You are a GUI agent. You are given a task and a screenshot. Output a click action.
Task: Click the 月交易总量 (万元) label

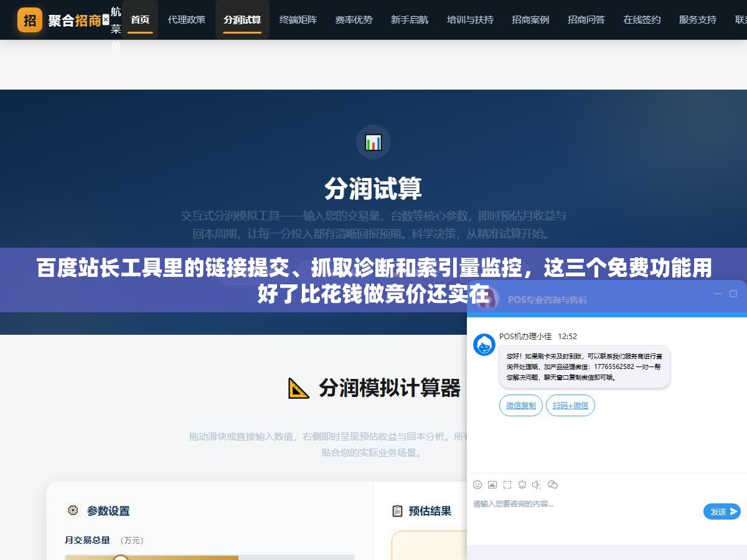(x=104, y=540)
